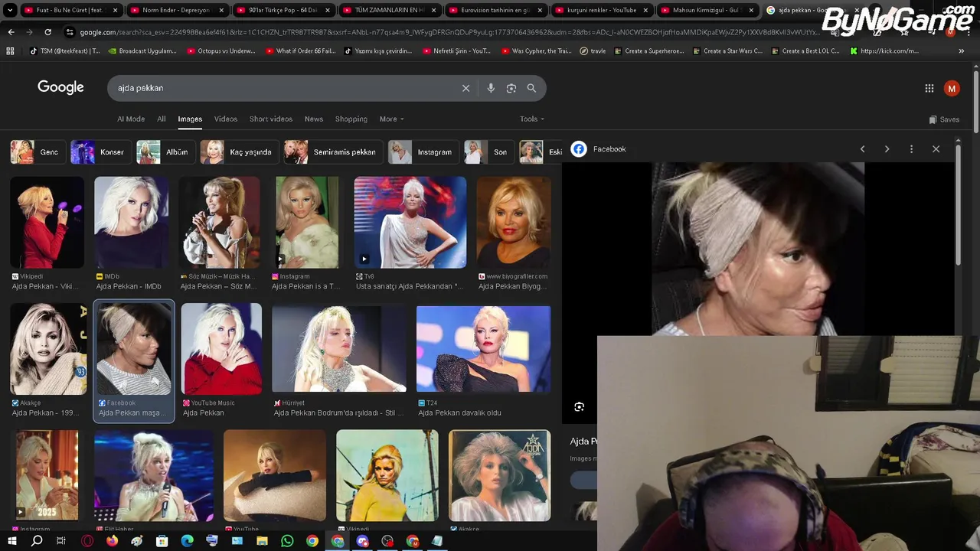Screen dimensions: 980x551
Task: Go back in browser history
Action: 11,32
